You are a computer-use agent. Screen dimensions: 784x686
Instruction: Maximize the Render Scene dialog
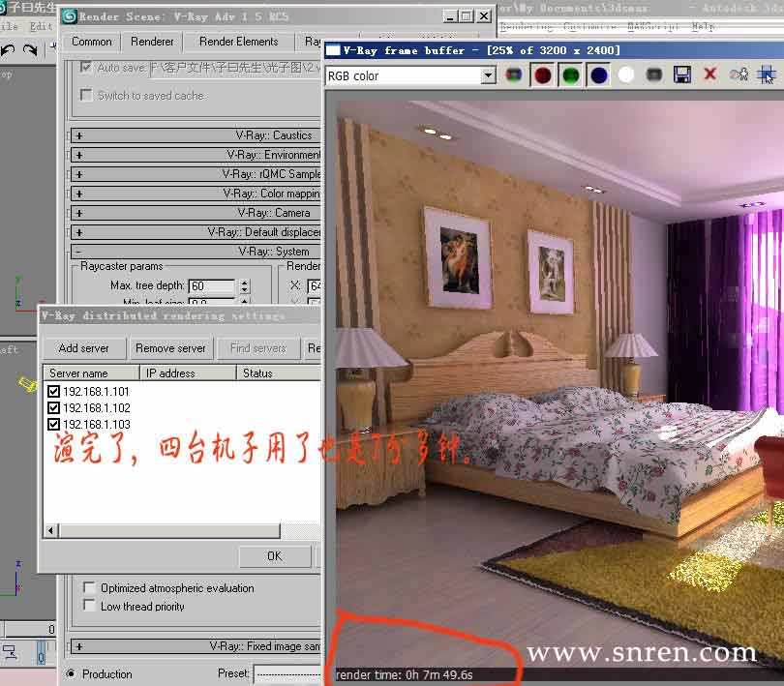point(467,16)
